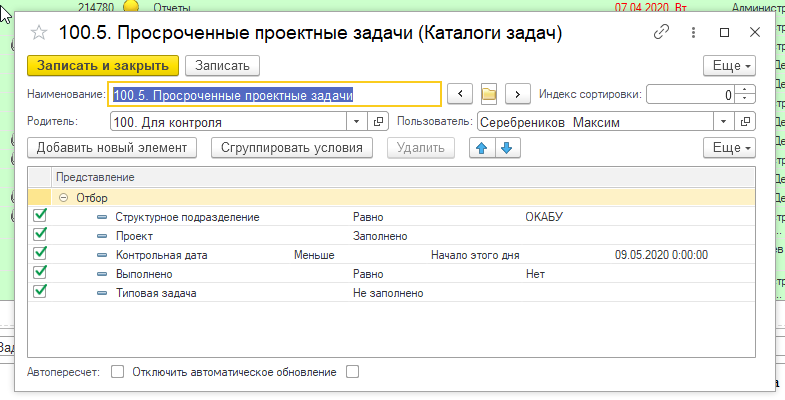Click the favorites star icon in title
This screenshot has height=400, width=785.
(40, 33)
